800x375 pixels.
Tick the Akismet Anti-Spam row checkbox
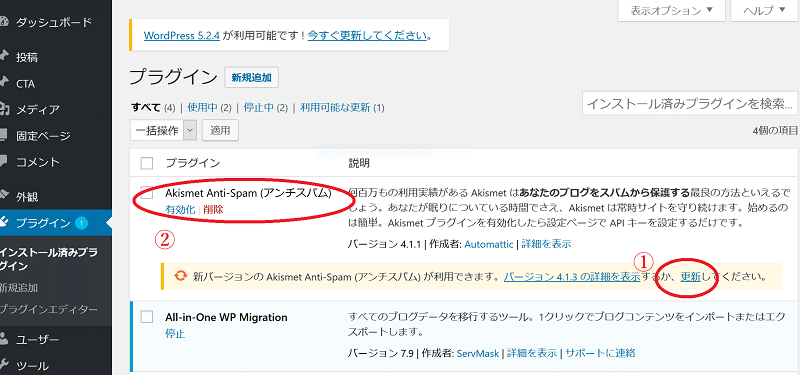[x=147, y=194]
